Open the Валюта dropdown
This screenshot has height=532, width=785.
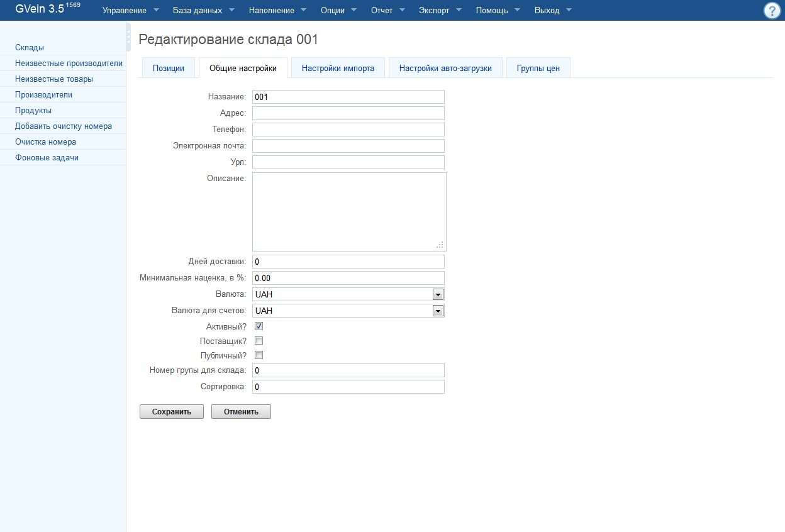(x=348, y=294)
